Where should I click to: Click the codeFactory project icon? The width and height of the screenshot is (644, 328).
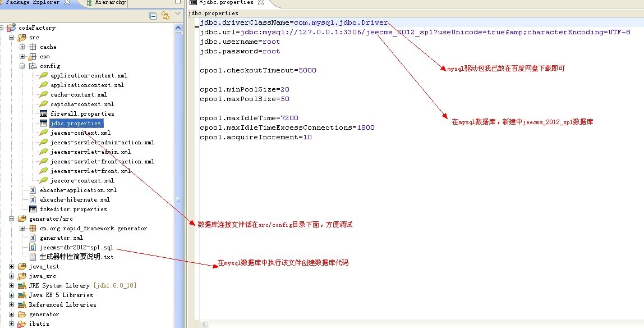tap(11, 28)
